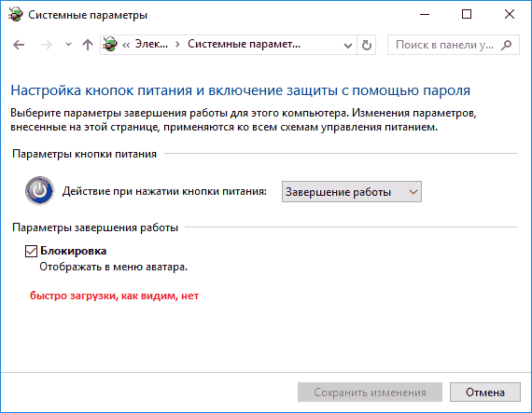Click the Сохранить изменения button

pos(370,392)
